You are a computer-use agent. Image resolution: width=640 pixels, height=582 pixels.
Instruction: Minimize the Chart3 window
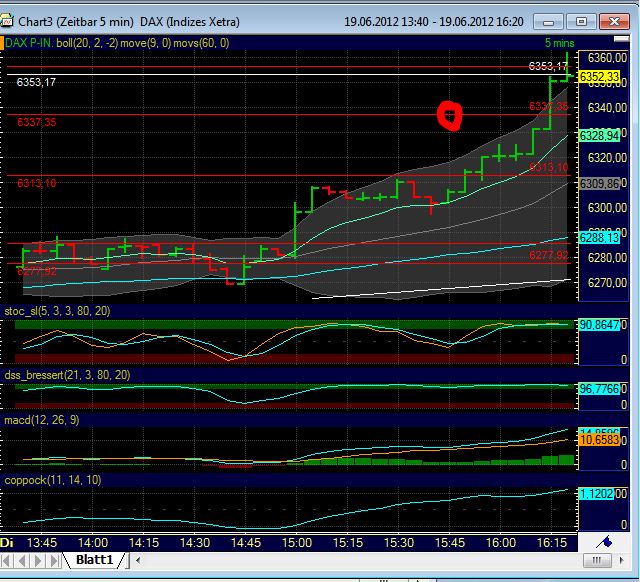coord(548,22)
